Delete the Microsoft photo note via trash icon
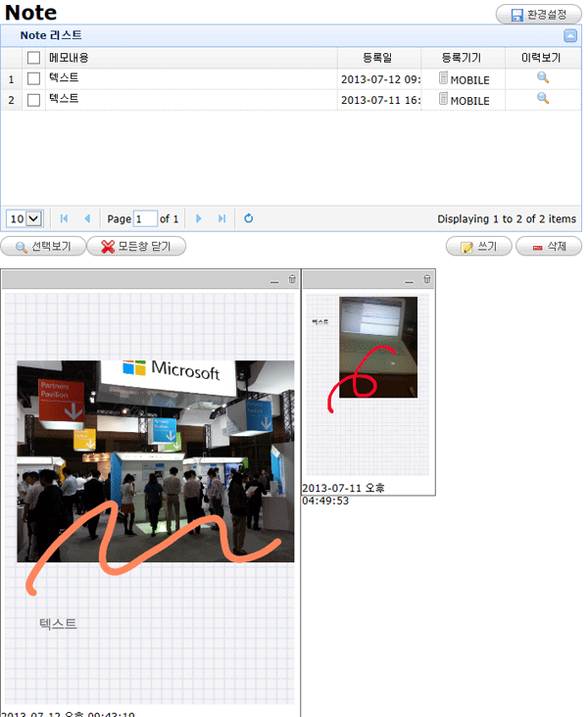 [292, 279]
